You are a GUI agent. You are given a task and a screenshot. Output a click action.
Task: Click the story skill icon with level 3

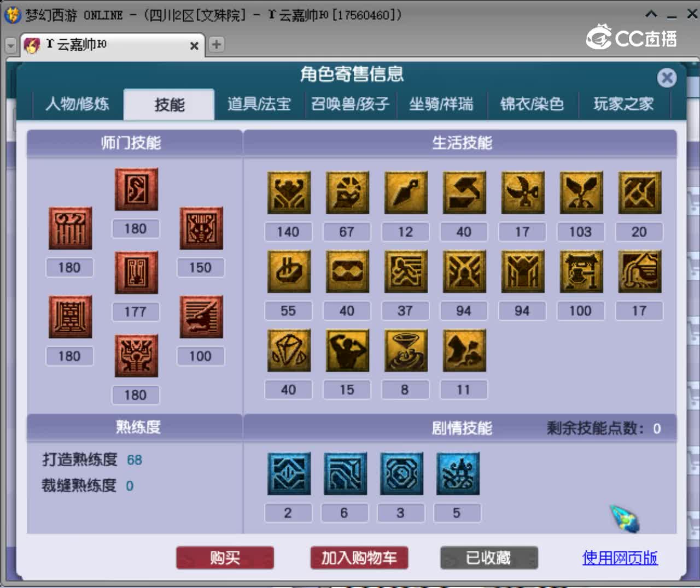click(402, 473)
